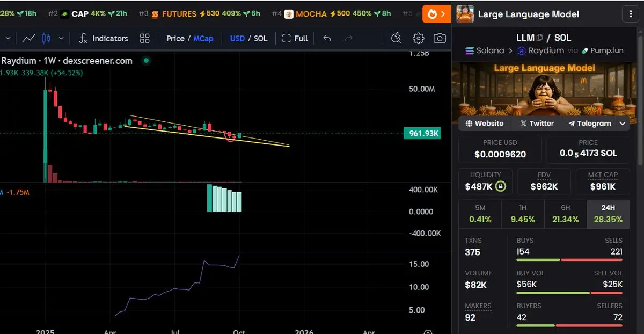Select the candlestick chart style icon
This screenshot has width=644, height=334.
click(x=46, y=38)
